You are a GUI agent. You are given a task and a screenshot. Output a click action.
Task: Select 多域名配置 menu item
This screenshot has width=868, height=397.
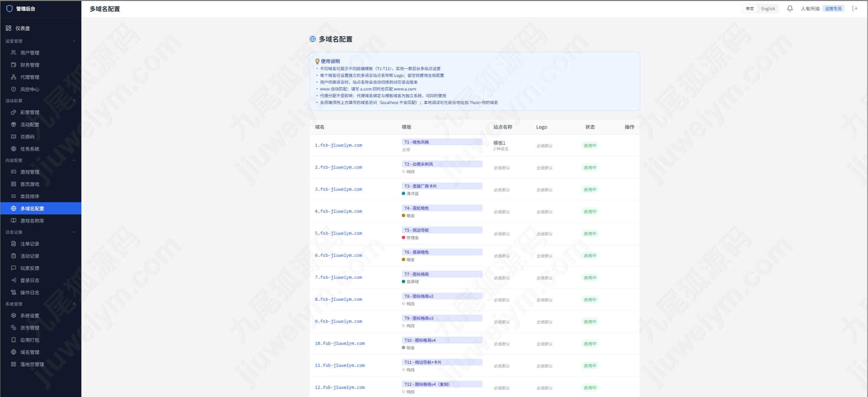click(41, 208)
